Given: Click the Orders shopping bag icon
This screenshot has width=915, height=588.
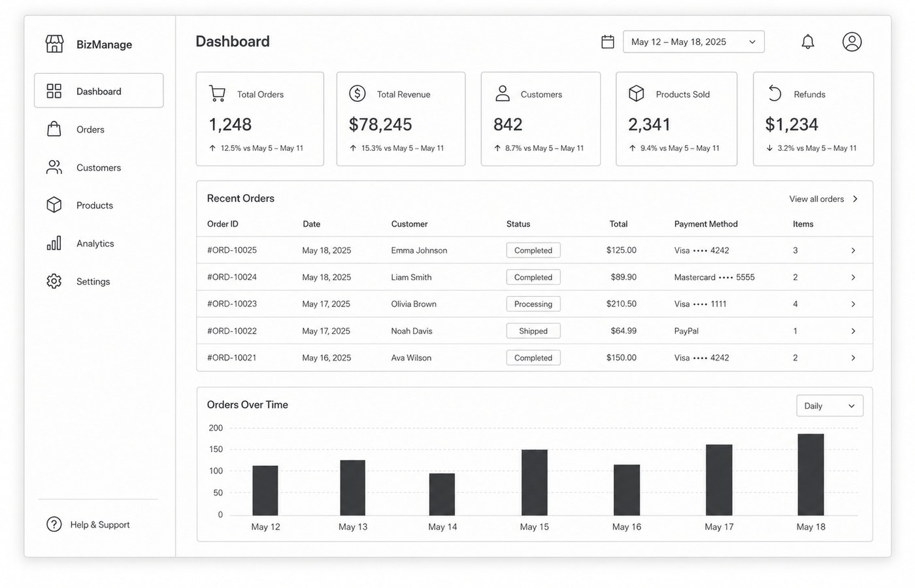Looking at the screenshot, I should pos(54,129).
